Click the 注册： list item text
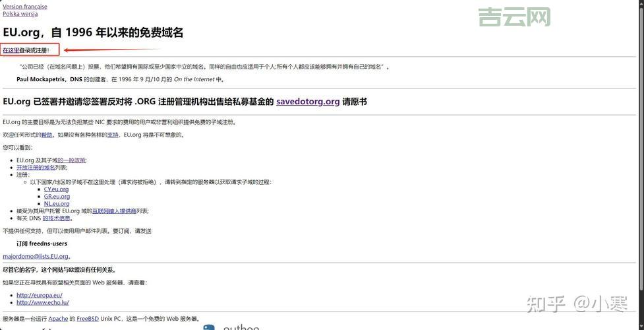644x330 pixels. point(23,174)
